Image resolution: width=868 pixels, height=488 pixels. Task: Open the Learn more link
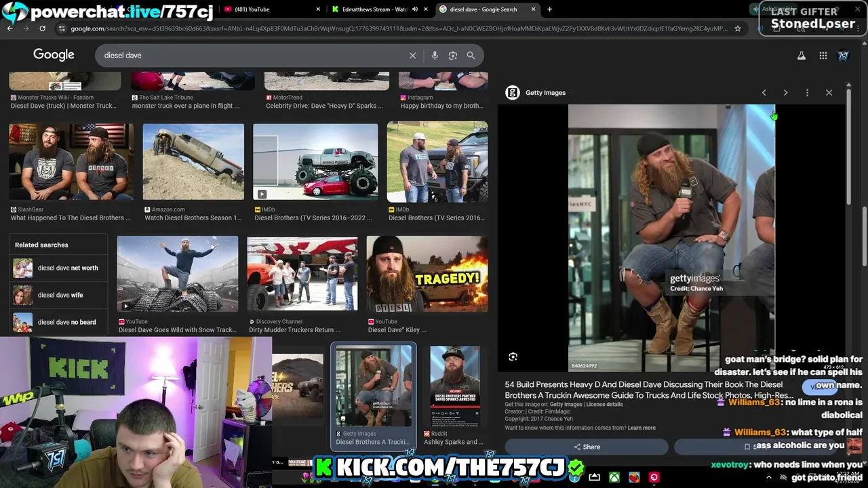(642, 428)
